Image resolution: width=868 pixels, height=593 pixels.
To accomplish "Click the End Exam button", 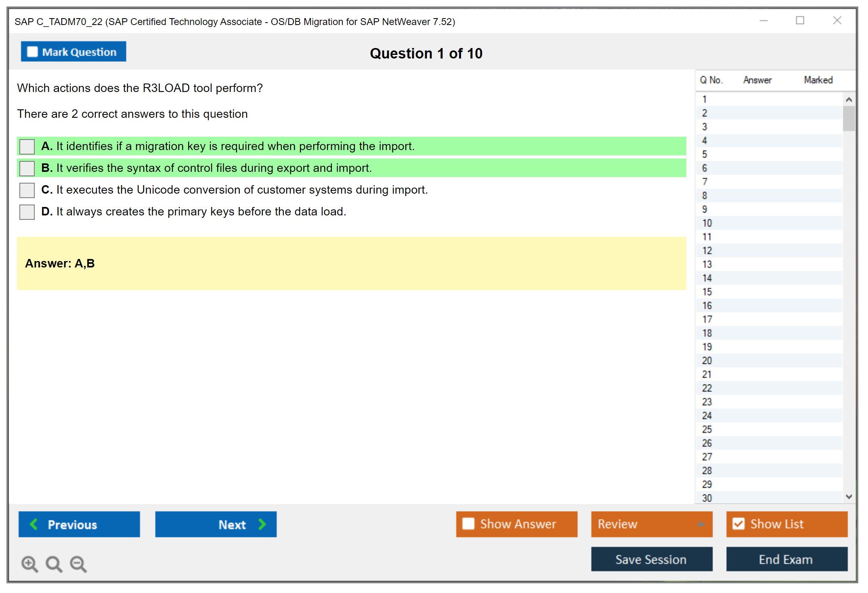I will pos(786,559).
